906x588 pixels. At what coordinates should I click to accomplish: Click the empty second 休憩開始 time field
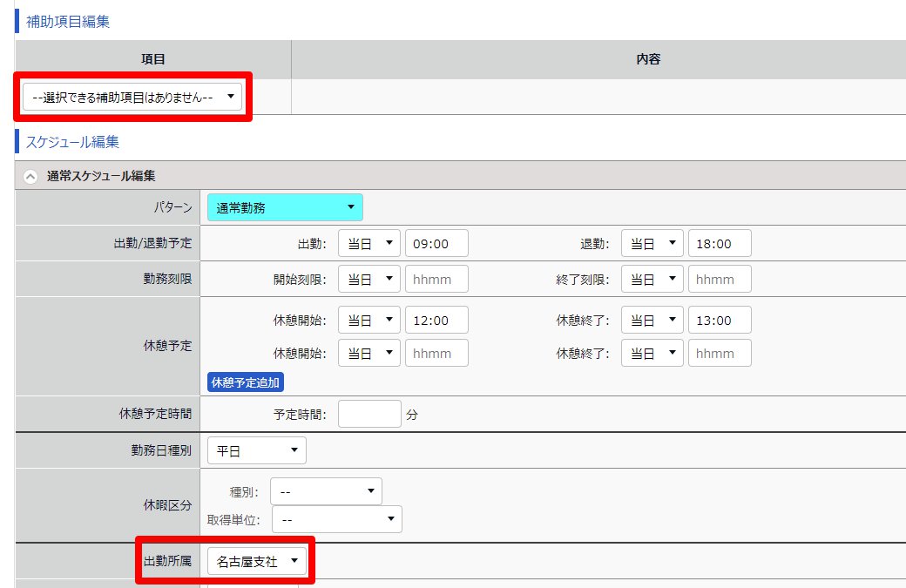(436, 353)
